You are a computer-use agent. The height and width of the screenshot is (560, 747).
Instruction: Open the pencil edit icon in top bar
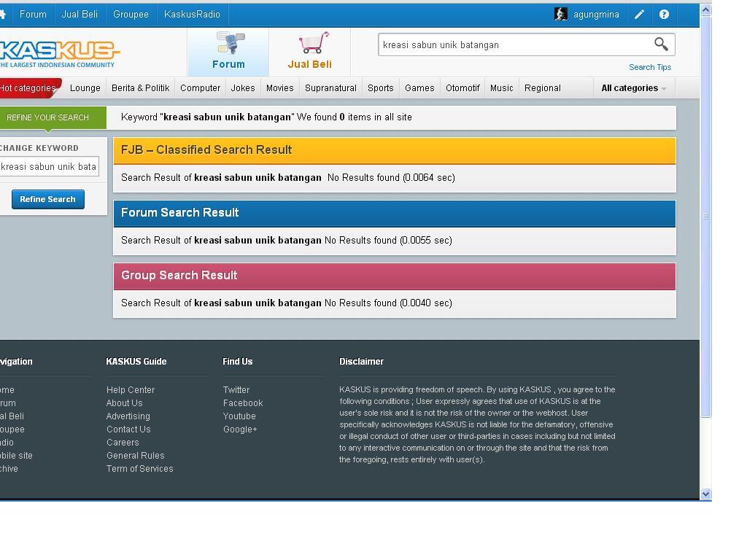pyautogui.click(x=639, y=15)
